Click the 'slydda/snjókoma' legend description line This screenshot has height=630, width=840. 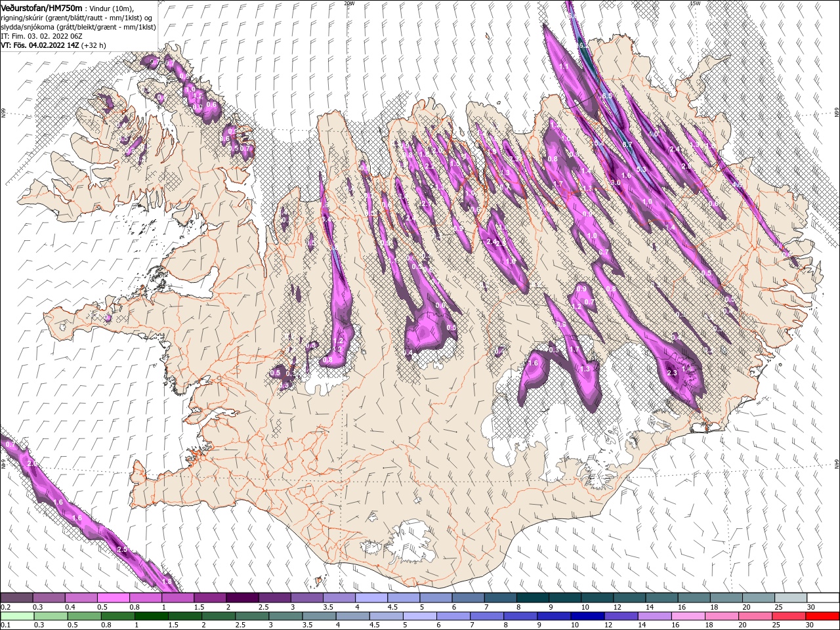pyautogui.click(x=78, y=27)
